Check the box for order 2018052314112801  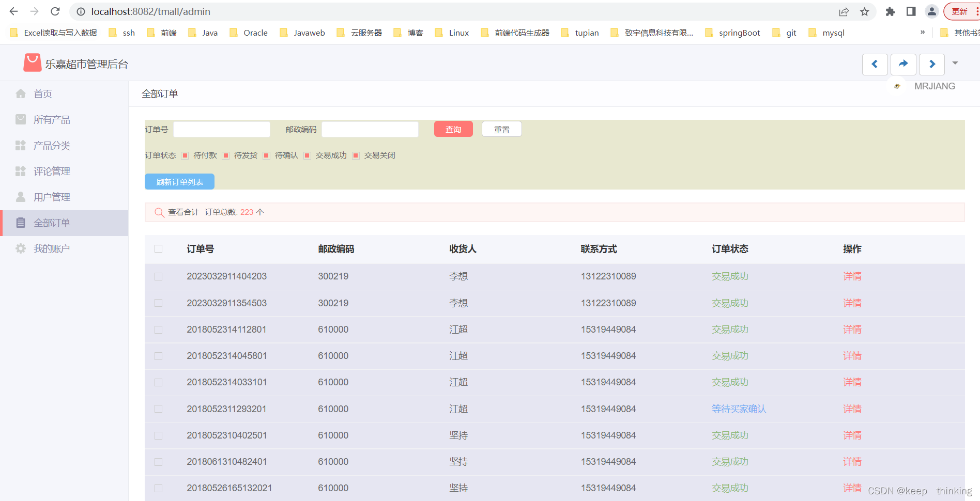[x=159, y=330]
